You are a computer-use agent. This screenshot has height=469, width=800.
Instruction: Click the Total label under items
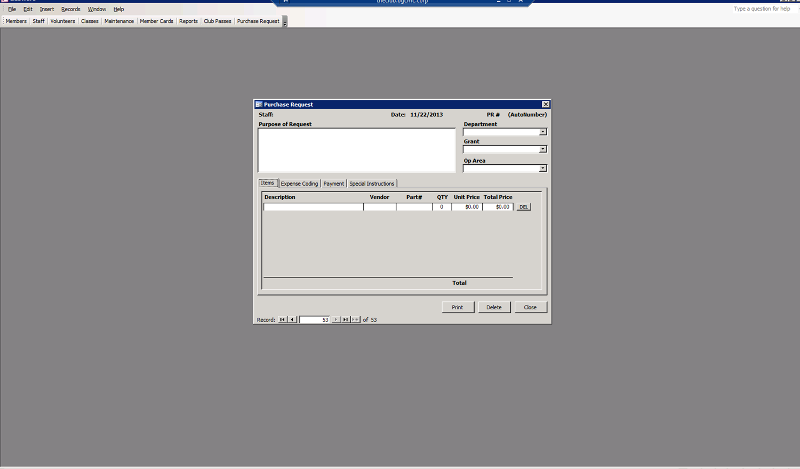[x=459, y=283]
